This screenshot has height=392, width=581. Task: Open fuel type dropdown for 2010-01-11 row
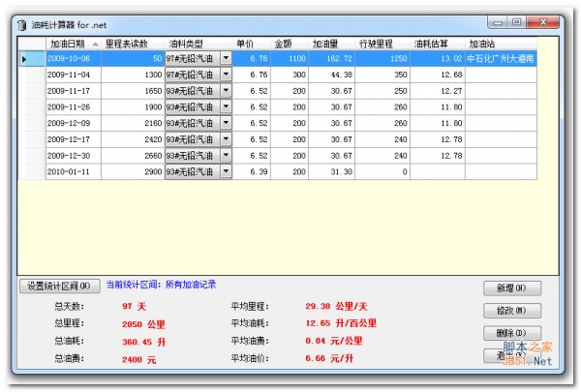coord(226,171)
